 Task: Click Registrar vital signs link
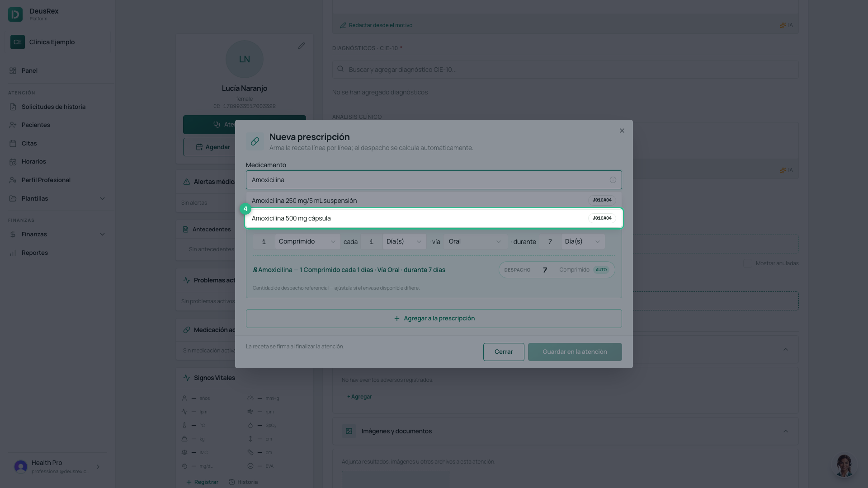pyautogui.click(x=202, y=482)
